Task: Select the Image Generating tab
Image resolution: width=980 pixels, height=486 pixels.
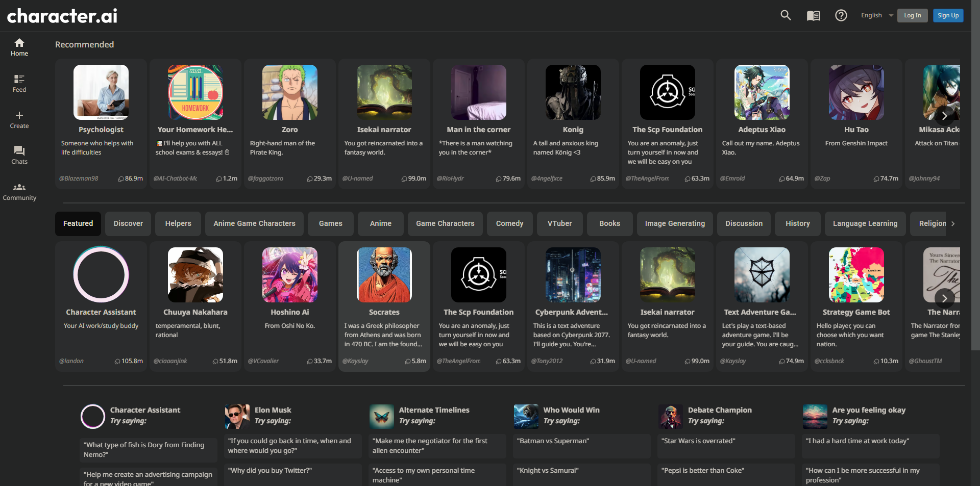Action: 675,224
